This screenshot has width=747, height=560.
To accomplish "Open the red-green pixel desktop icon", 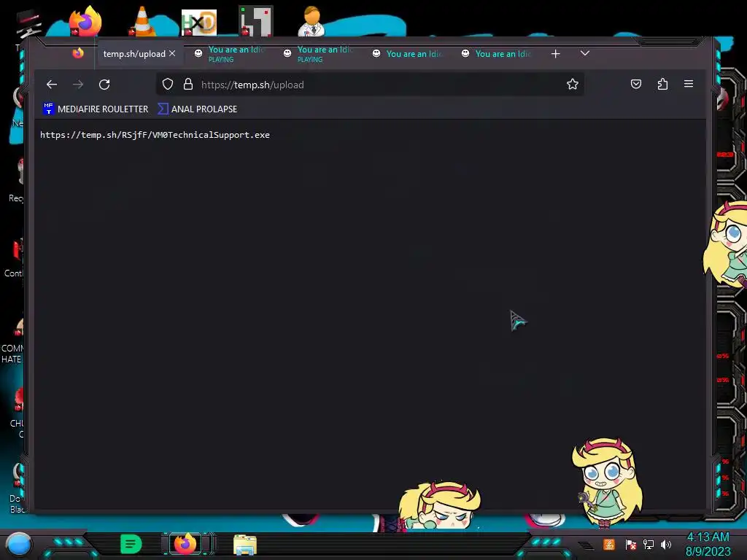I will pyautogui.click(x=256, y=21).
